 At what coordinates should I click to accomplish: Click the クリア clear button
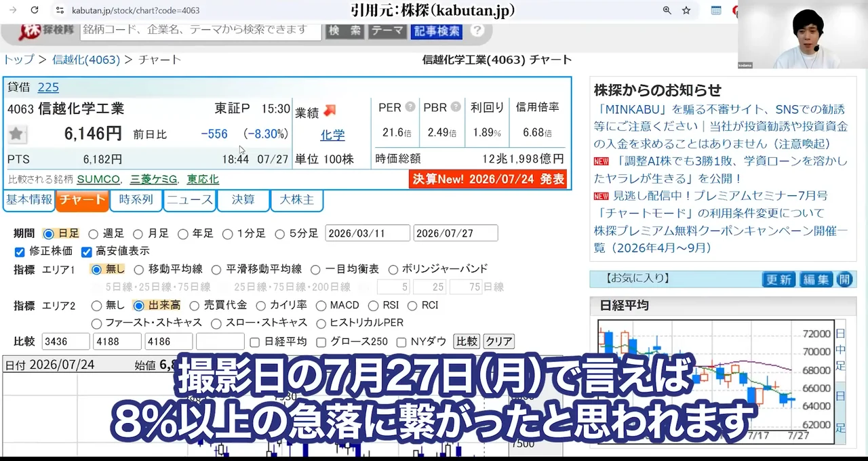pyautogui.click(x=499, y=341)
